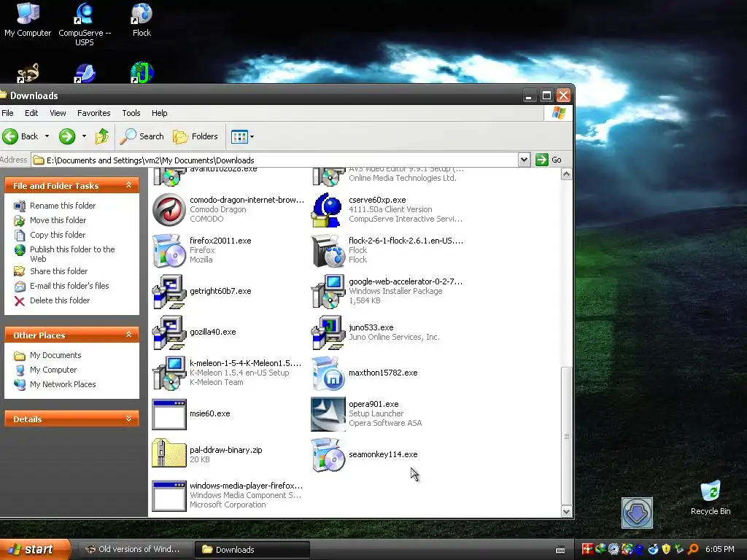Select the windows-media-player-firefox plugin icon
747x560 pixels.
pyautogui.click(x=169, y=496)
